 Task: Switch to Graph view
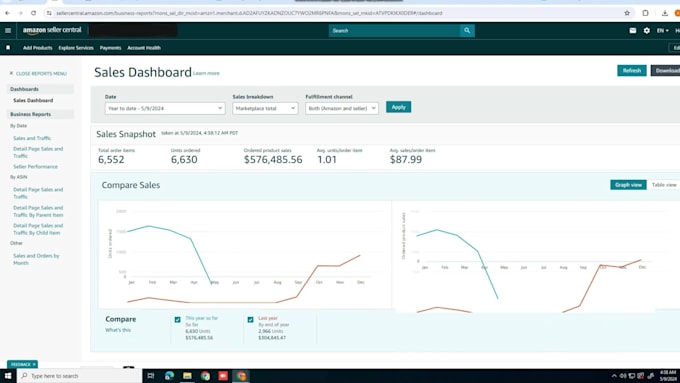628,185
